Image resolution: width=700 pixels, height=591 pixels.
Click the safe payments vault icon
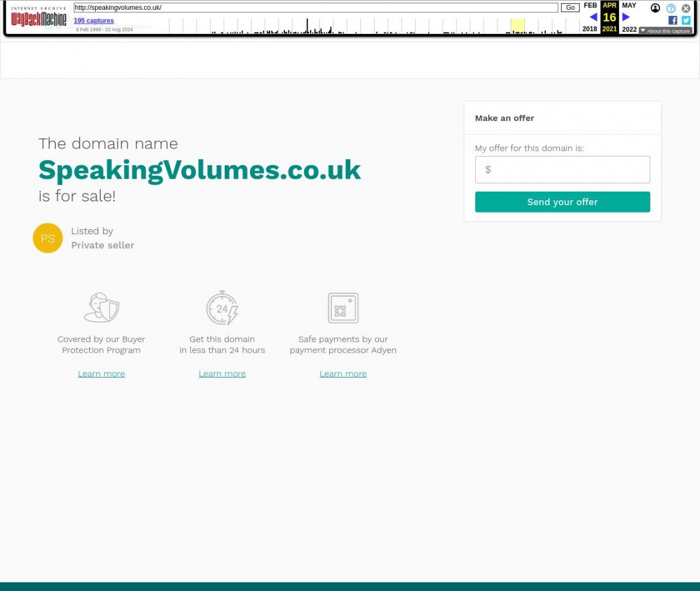[343, 308]
